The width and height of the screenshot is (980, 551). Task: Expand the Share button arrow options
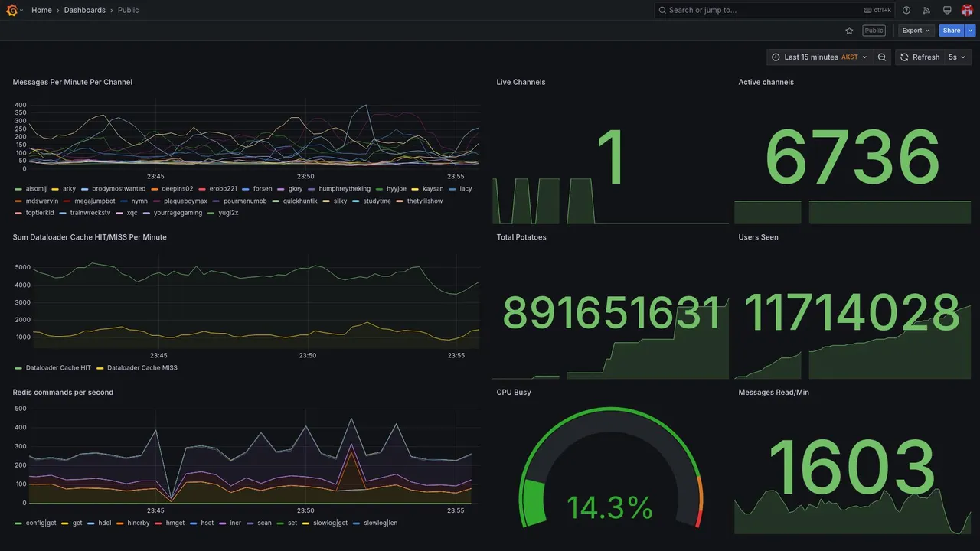[971, 31]
